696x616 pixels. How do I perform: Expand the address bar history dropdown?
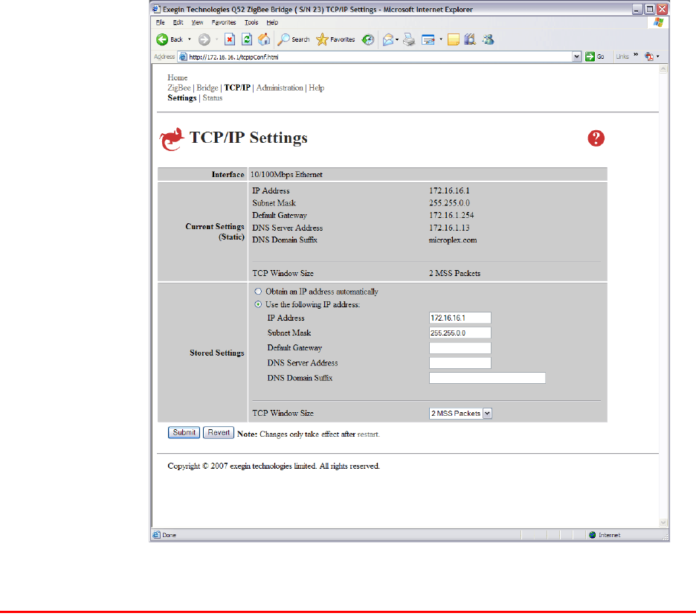[x=576, y=57]
